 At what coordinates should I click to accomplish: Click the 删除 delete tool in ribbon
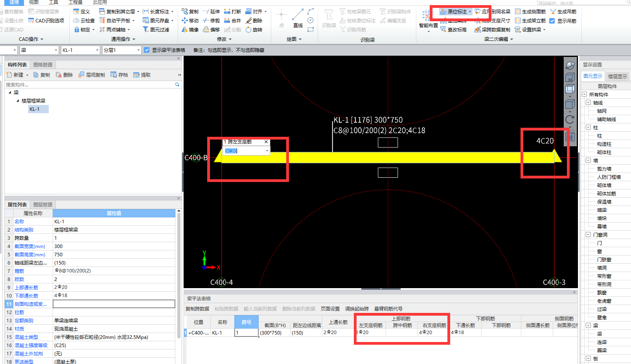pyautogui.click(x=254, y=20)
